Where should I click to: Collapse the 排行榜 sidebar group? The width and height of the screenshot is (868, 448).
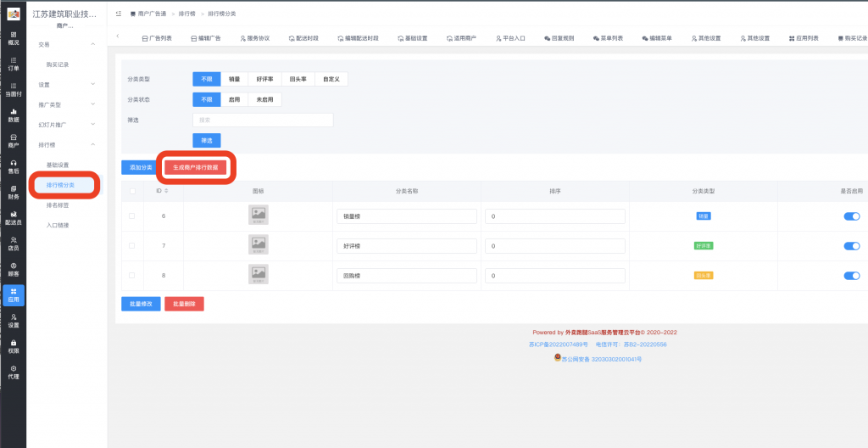click(x=66, y=145)
